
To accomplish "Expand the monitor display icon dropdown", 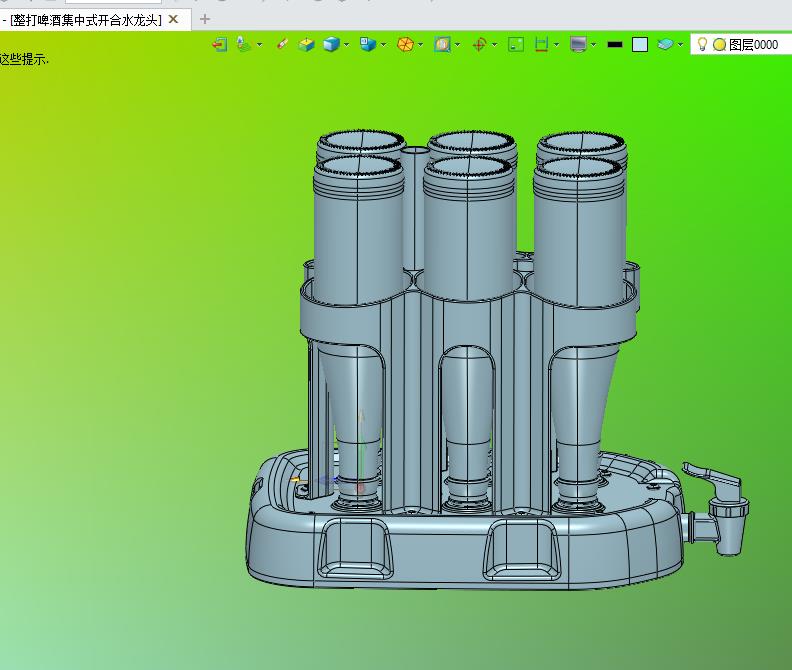I will (593, 44).
